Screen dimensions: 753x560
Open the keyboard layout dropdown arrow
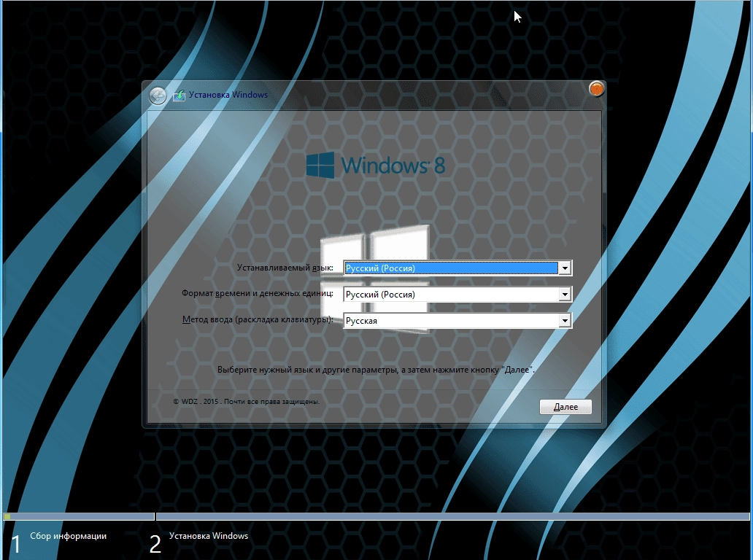(x=565, y=321)
